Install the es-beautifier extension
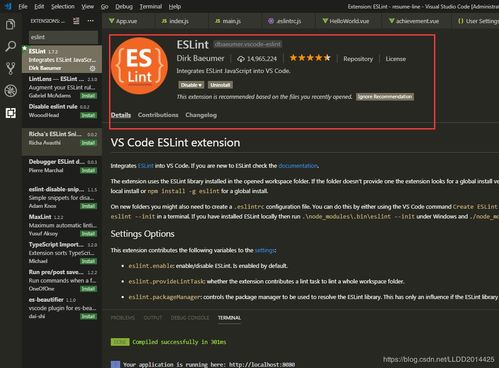This screenshot has height=368, width=499. tap(88, 316)
